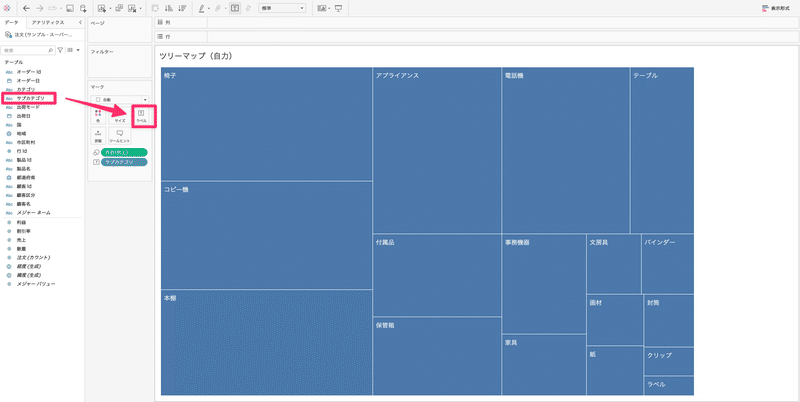Image resolution: width=800 pixels, height=402 pixels.
Task: Click the Tableau logo start icon
Action: point(7,8)
